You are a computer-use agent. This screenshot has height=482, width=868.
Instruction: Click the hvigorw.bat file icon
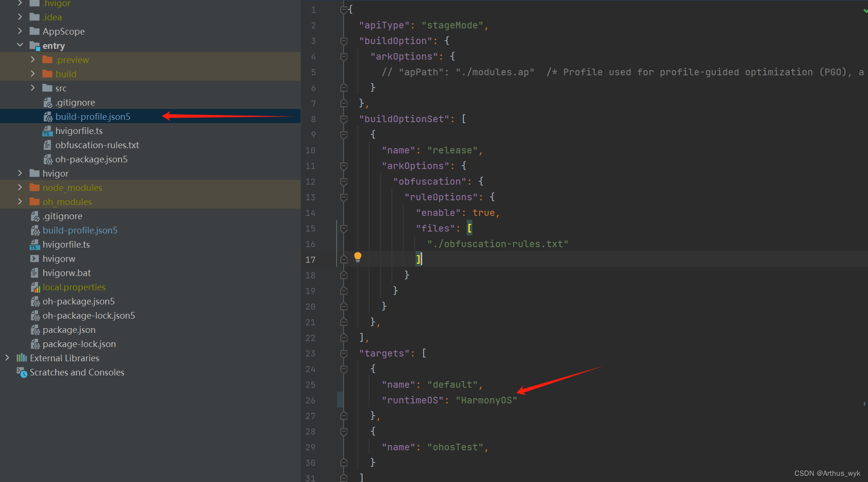click(x=35, y=273)
